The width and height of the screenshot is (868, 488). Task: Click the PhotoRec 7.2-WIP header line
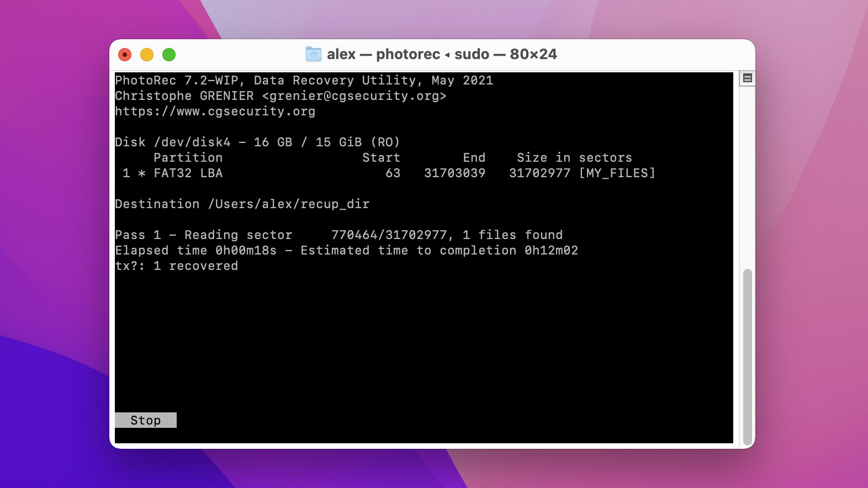point(304,81)
